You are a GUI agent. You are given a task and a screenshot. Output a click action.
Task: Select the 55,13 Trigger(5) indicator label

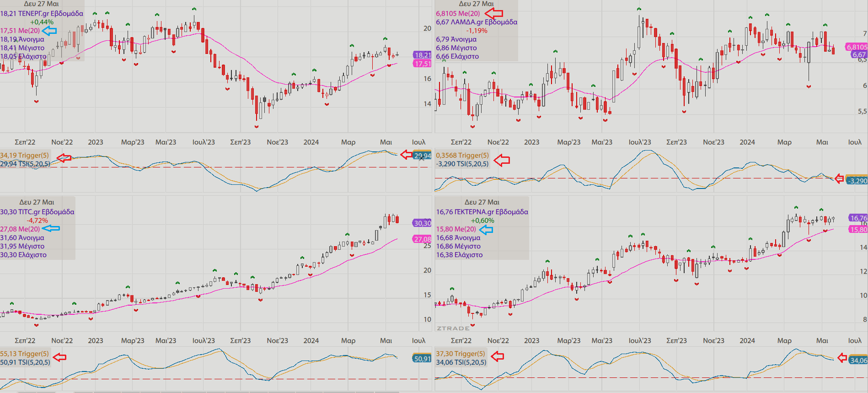click(x=24, y=354)
